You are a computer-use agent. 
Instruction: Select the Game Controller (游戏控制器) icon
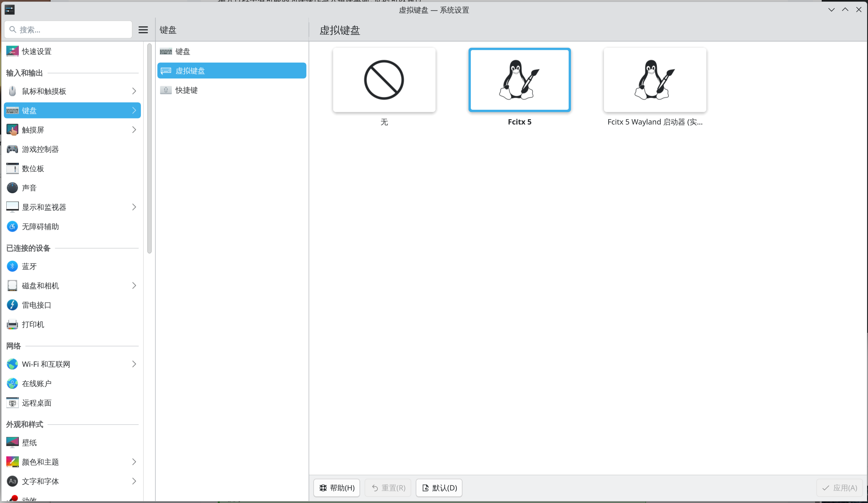point(12,149)
